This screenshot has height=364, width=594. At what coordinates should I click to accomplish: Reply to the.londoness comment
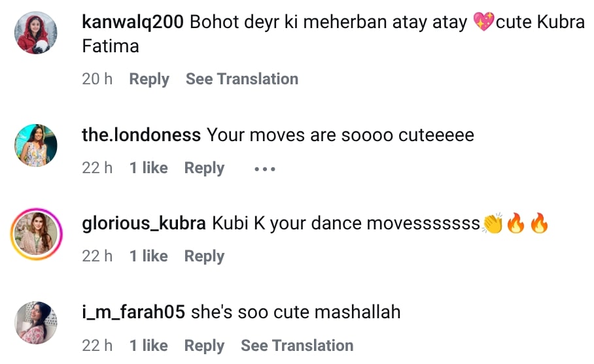tap(204, 168)
